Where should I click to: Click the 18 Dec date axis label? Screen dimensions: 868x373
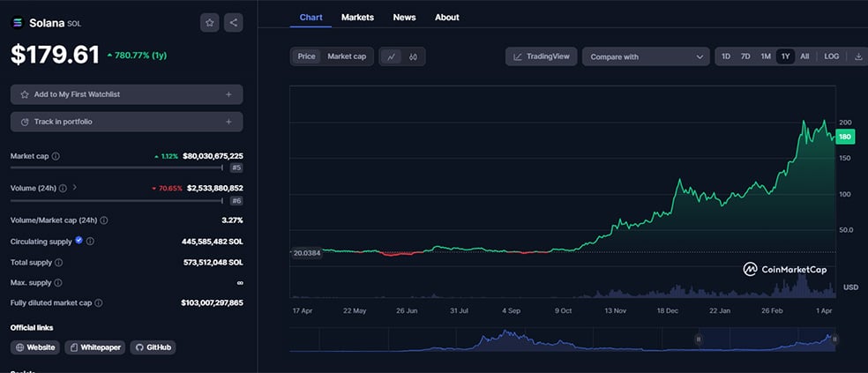[668, 311]
